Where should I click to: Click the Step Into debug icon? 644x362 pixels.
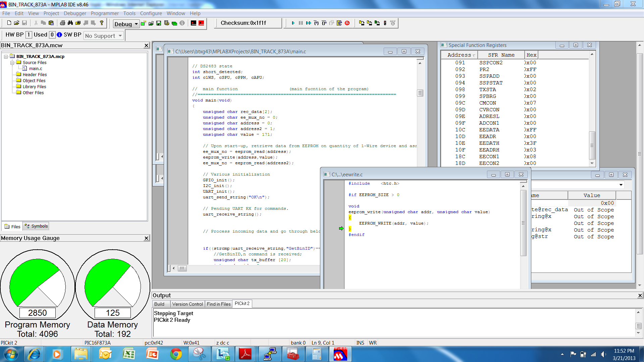pyautogui.click(x=316, y=23)
